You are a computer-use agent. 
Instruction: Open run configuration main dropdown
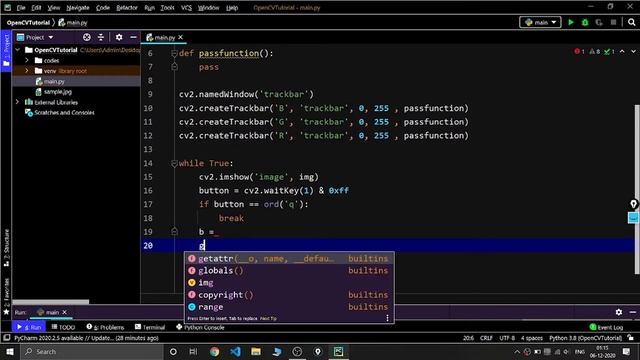click(540, 22)
